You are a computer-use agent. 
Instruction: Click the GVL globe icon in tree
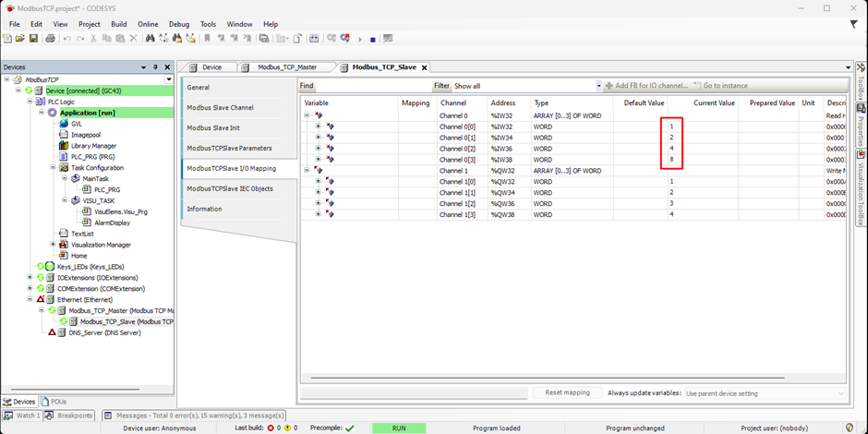click(x=64, y=124)
